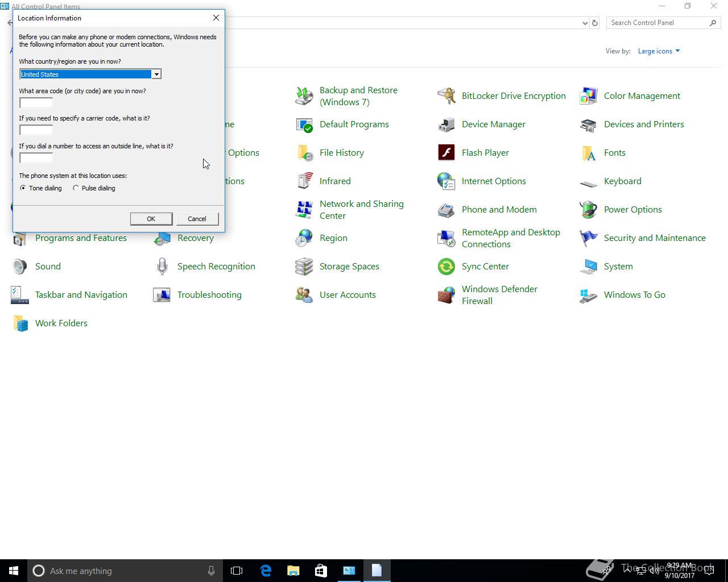728x582 pixels.
Task: Open Windows Defender Firewall icon
Action: [446, 295]
